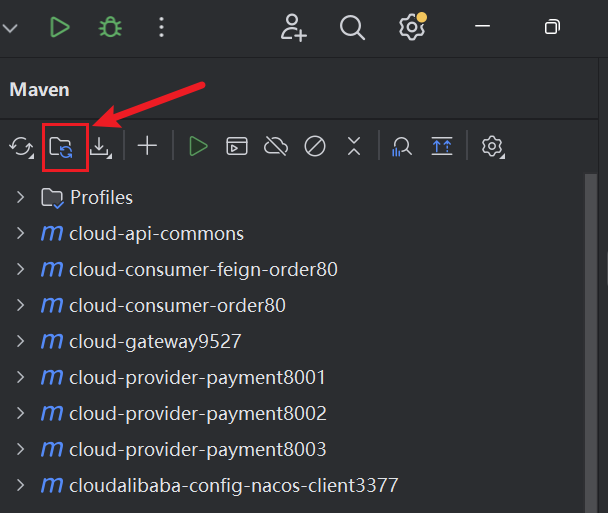Screen dimensions: 608x513
Task: Expand cloud-gateway9527 module
Action: point(21,341)
